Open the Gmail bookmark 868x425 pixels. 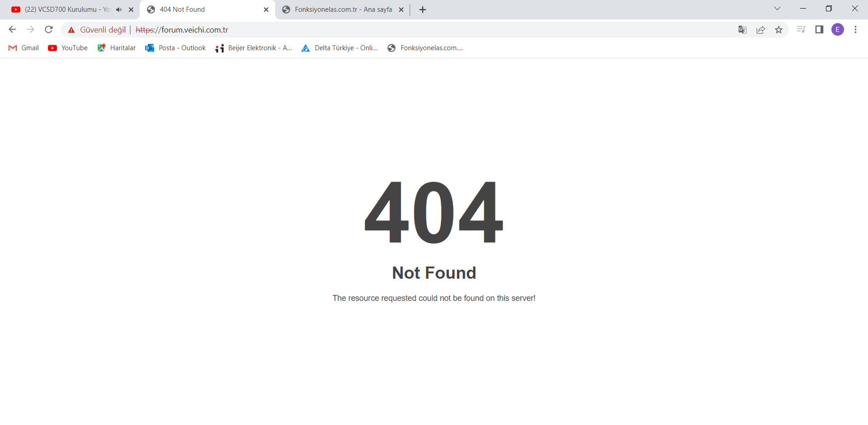[x=24, y=48]
